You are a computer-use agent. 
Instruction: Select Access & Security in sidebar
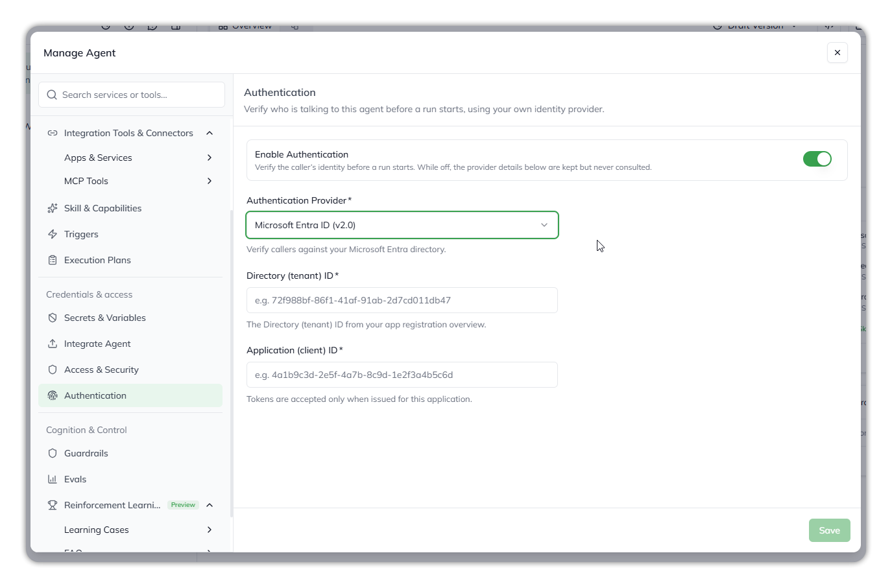point(130,370)
